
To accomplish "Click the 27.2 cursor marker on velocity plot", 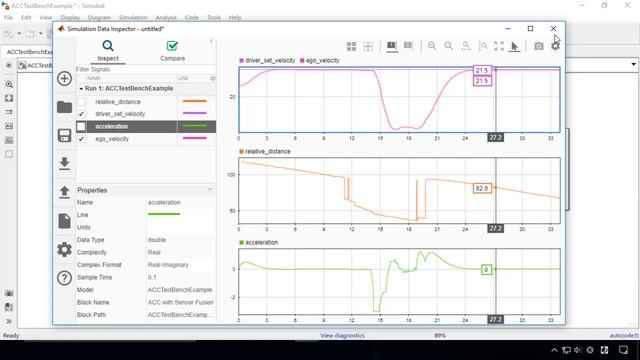I will [496, 138].
